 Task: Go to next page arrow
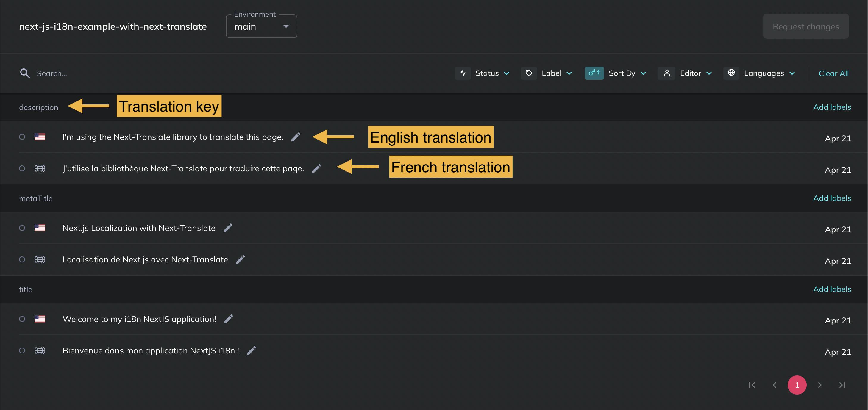(819, 385)
